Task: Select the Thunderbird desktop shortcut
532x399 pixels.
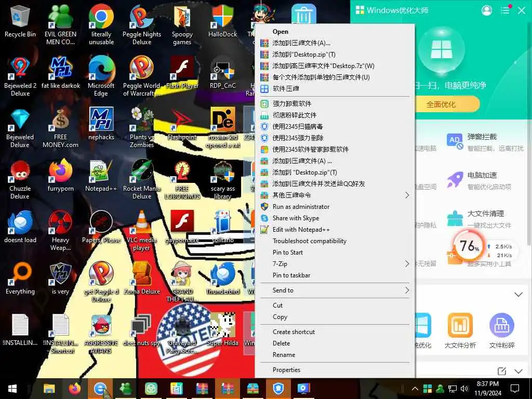Action: coord(222,278)
